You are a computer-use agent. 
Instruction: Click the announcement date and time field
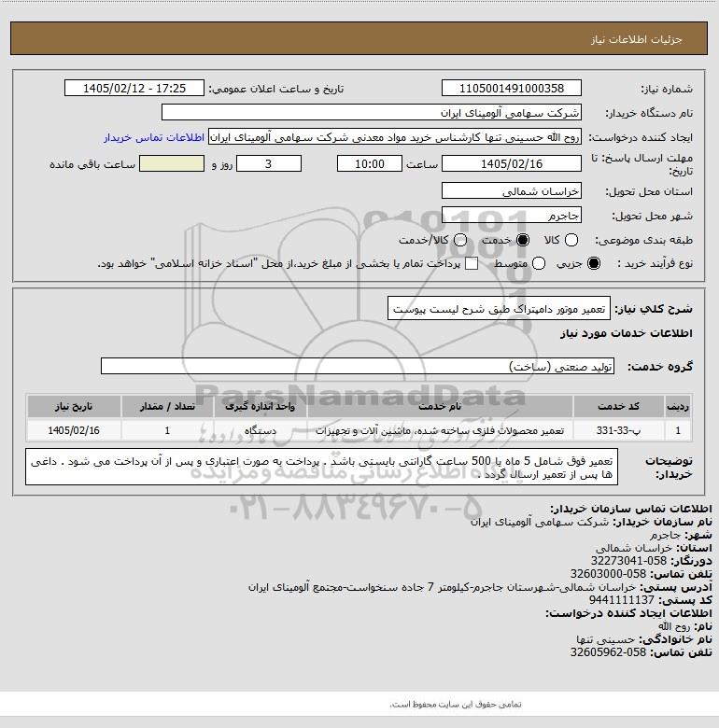134,89
